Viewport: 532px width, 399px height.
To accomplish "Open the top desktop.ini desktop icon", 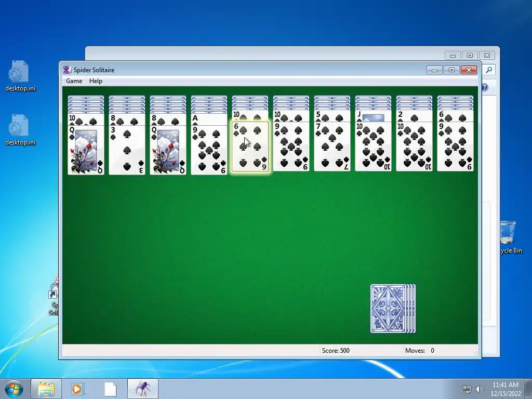I will (20, 76).
